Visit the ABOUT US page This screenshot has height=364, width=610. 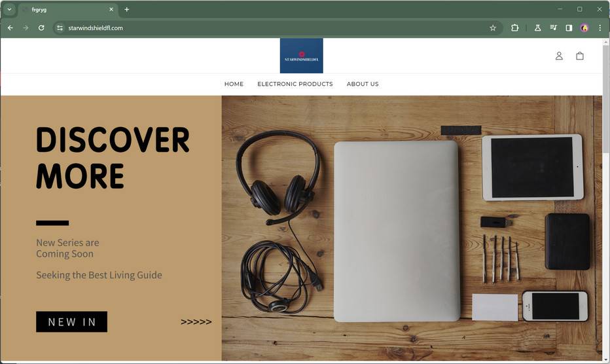coord(363,84)
